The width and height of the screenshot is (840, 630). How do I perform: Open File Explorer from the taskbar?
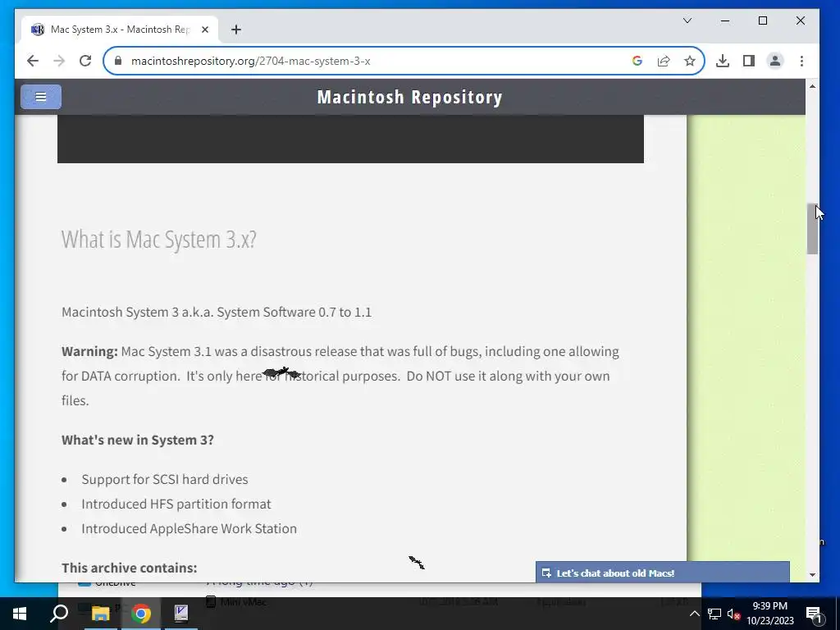100,614
